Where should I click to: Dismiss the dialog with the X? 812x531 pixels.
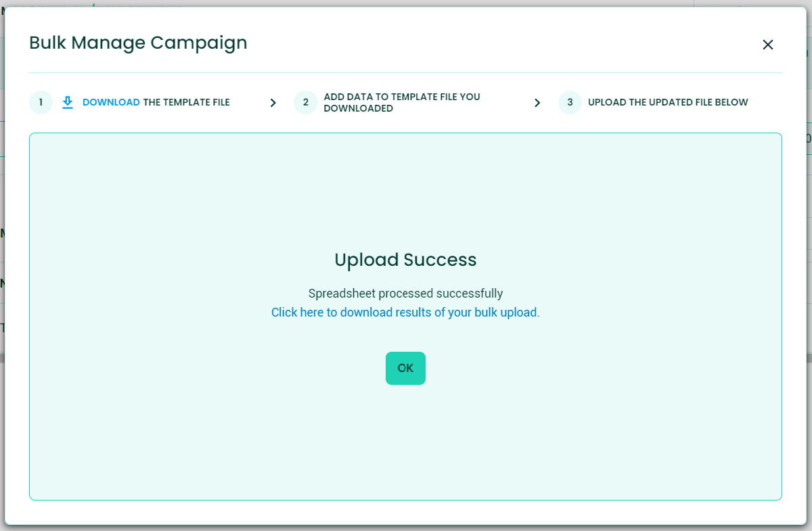click(768, 45)
